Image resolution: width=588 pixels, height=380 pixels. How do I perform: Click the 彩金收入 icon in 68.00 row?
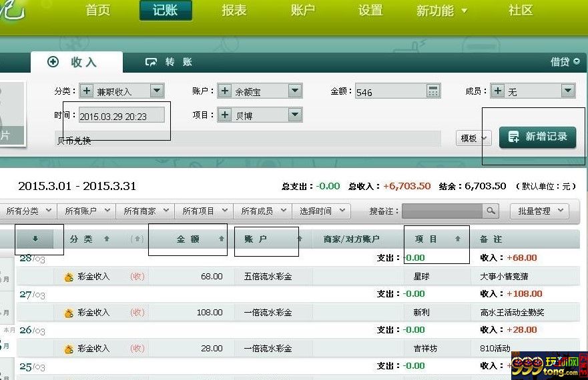[69, 277]
